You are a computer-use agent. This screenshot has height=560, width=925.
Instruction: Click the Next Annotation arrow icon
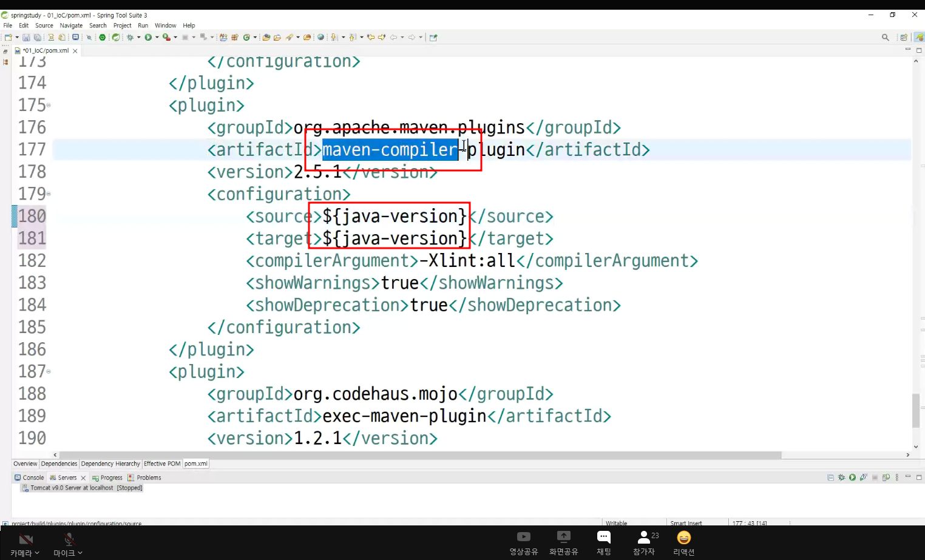click(x=334, y=37)
